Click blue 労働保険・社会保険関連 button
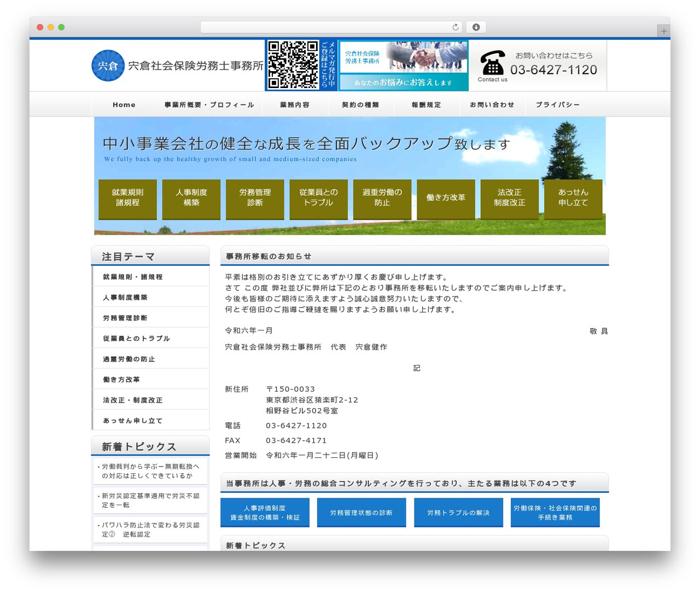Viewport: 700px width, 593px height. coord(555,513)
